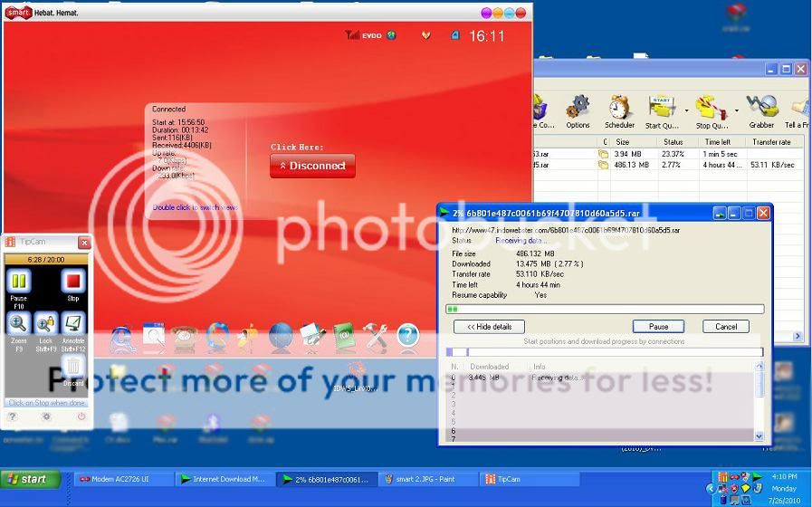
Task: Open the picture and brush icon in Smart dock
Action: pyautogui.click(x=313, y=336)
